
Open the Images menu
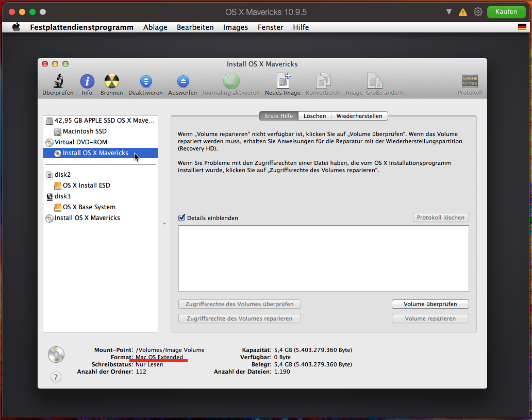236,27
